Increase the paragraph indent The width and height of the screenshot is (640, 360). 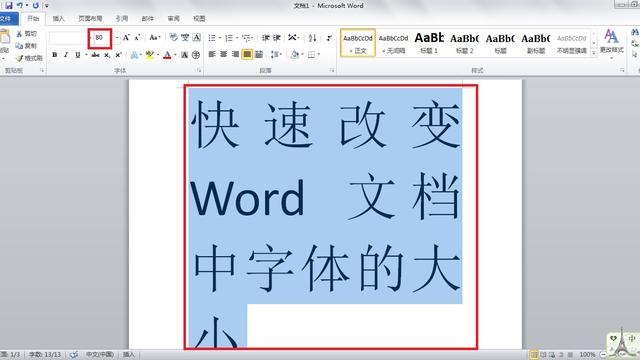pos(277,38)
